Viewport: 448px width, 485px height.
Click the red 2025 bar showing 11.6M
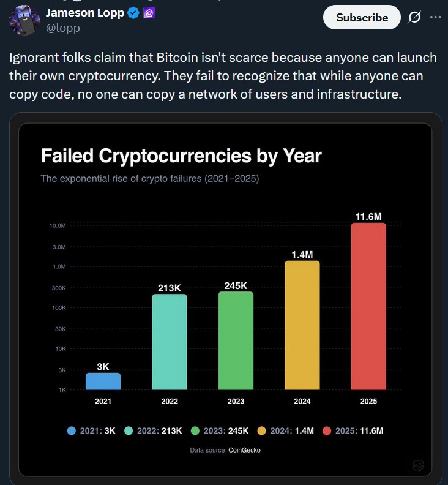click(x=368, y=306)
